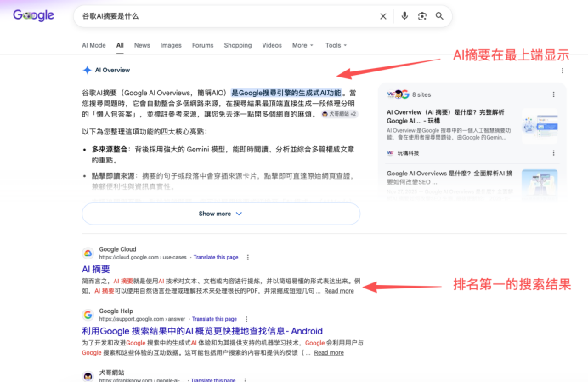Expand AI Overview with Show more
The width and height of the screenshot is (588, 382).
(221, 214)
